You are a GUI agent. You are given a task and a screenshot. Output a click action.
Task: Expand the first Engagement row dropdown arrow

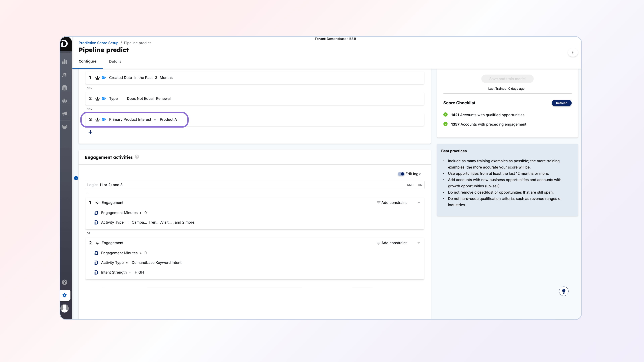tap(419, 203)
